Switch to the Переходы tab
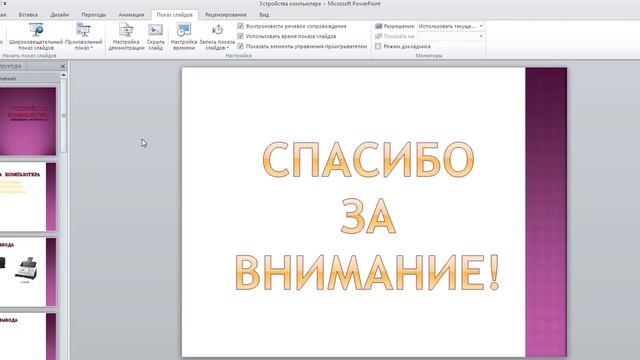This screenshot has height=360, width=640. point(93,15)
